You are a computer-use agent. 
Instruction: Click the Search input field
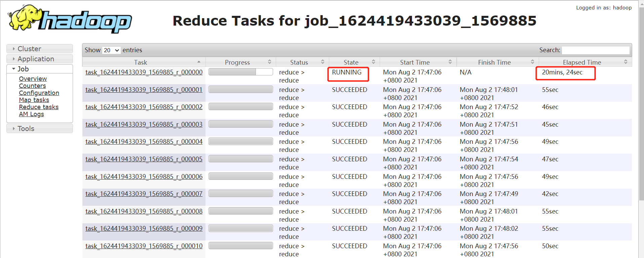[596, 50]
